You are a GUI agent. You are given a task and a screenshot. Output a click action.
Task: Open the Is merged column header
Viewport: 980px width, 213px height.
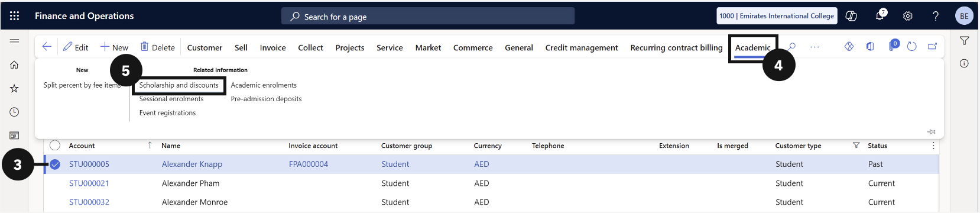[x=732, y=146]
